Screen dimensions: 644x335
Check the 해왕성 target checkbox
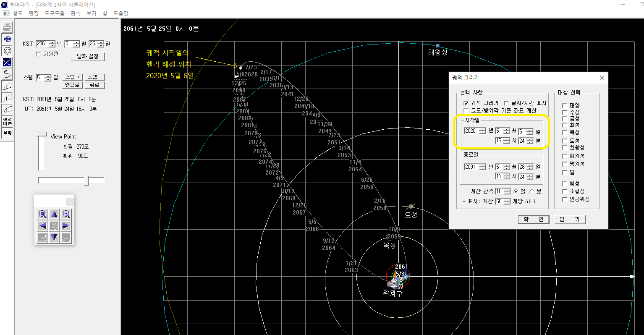565,156
